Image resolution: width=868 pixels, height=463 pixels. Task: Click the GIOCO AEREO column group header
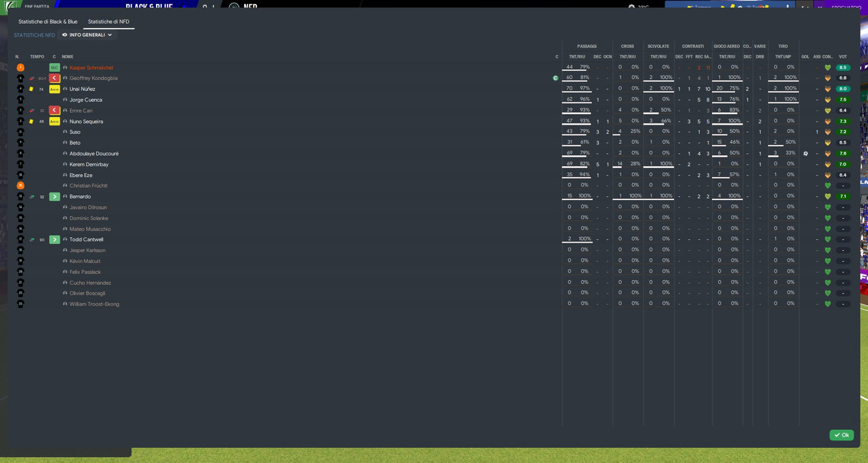click(x=727, y=46)
